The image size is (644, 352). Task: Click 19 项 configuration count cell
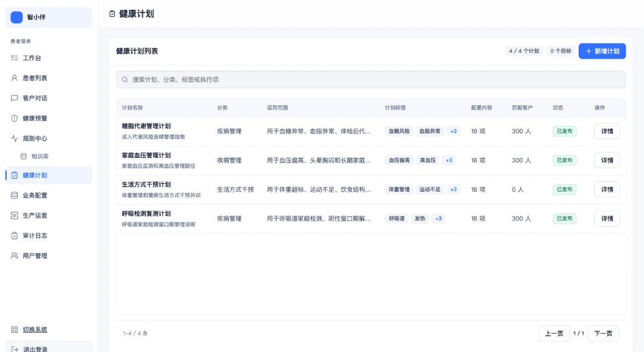click(478, 131)
